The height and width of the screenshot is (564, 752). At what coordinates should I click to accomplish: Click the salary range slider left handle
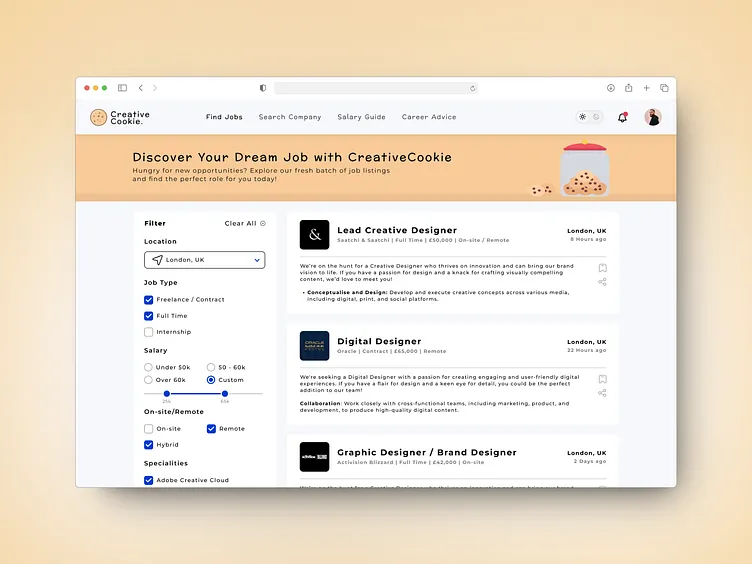pyautogui.click(x=166, y=393)
